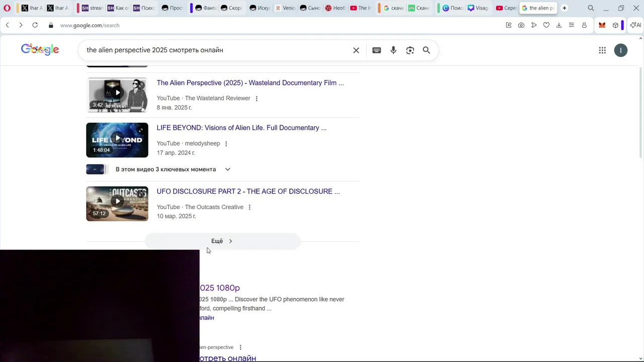Viewport: 644px width, 362px height.
Task: Open UFO DISCLOSURE PART 2 video link
Action: 248,192
